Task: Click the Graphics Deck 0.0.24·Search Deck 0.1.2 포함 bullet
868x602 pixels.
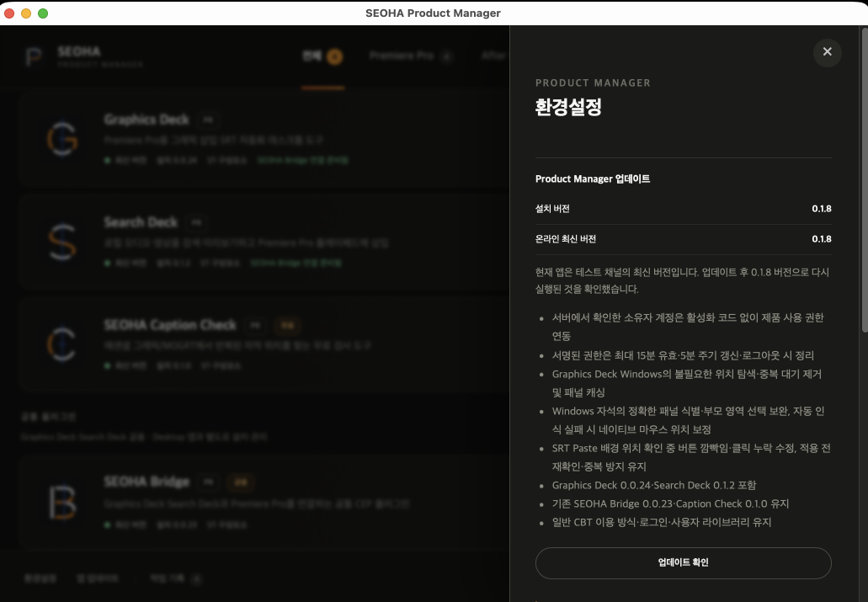Action: pyautogui.click(x=654, y=485)
